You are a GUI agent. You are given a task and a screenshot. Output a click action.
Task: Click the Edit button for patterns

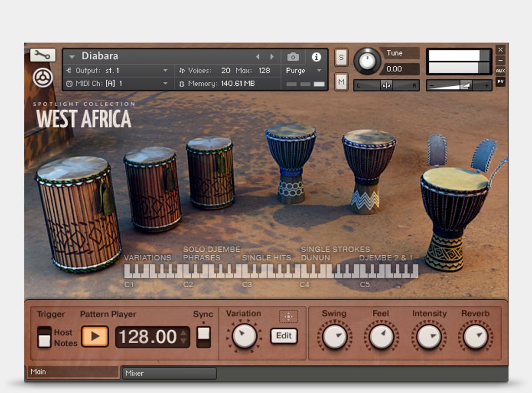coord(284,336)
